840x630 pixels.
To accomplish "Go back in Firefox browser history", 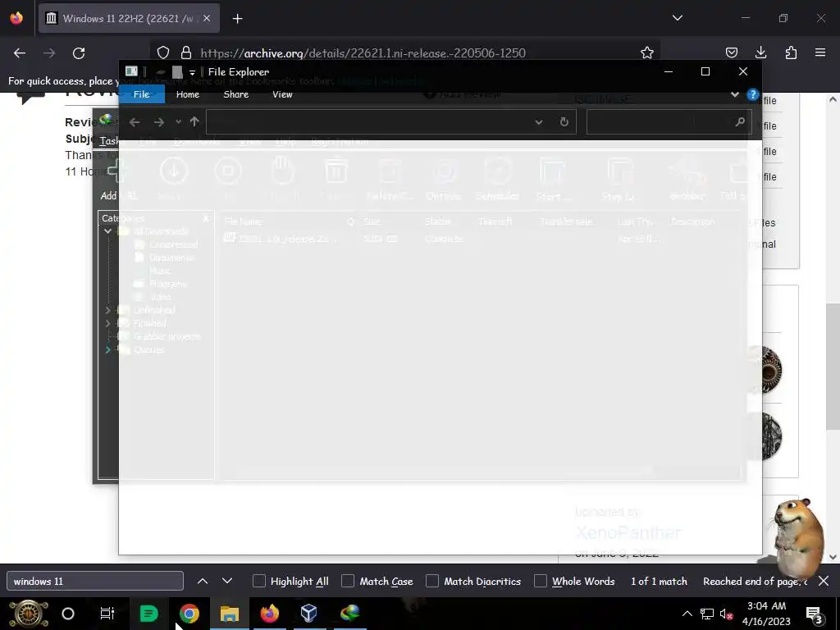I will (x=20, y=53).
